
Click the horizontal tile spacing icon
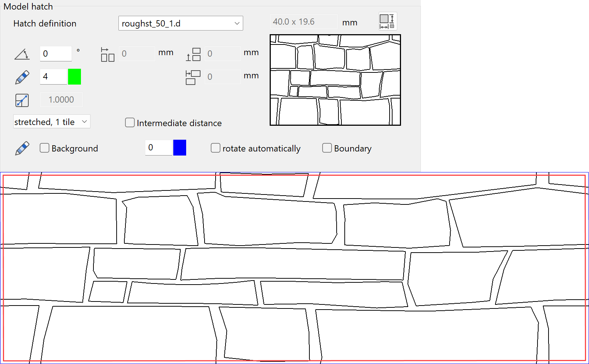coord(107,54)
